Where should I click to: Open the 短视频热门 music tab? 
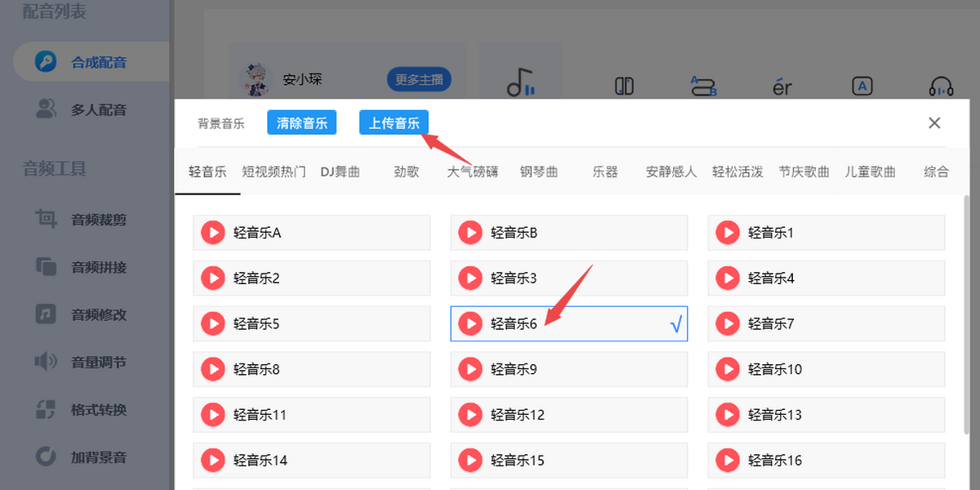[274, 172]
